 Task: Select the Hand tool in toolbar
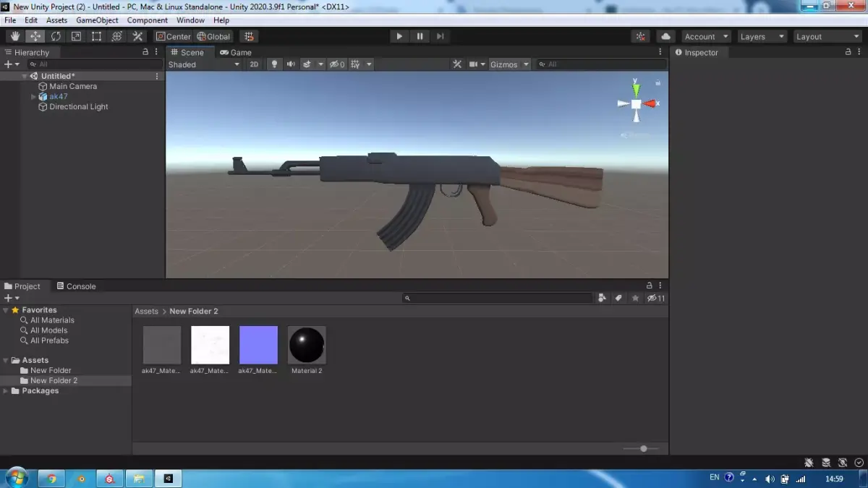pos(14,36)
